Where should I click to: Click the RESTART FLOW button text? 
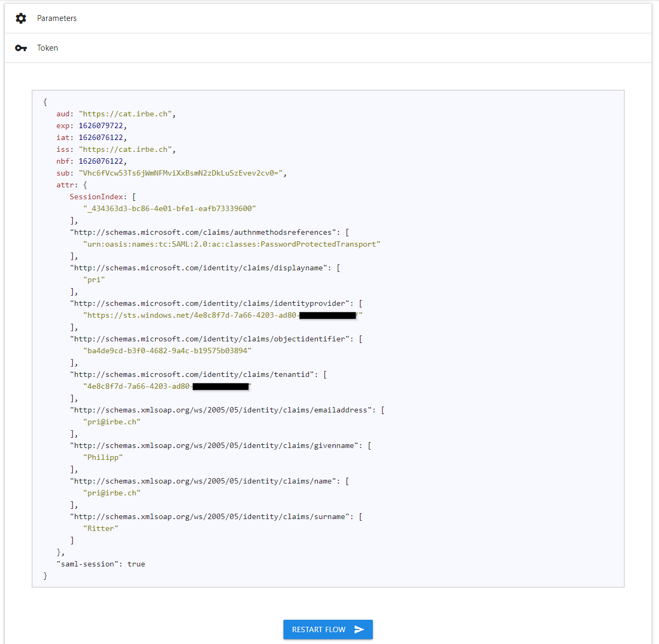tap(319, 629)
